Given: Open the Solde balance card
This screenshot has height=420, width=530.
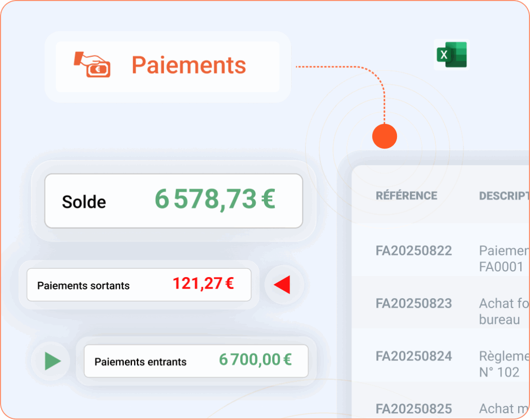Looking at the screenshot, I should coord(173,201).
